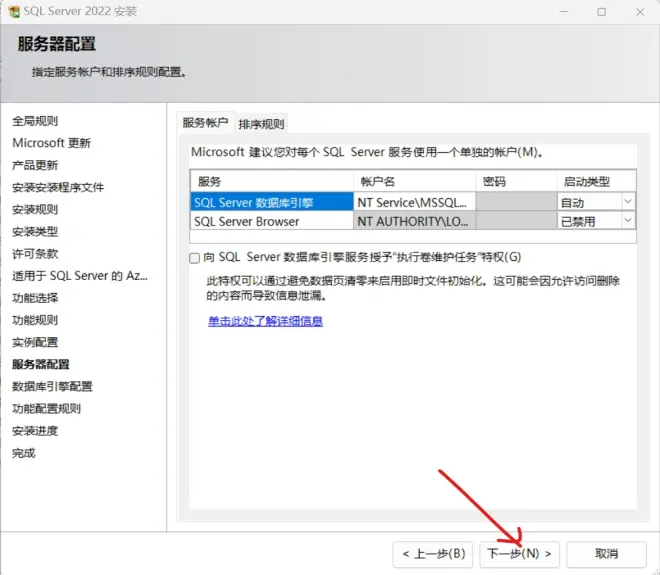Viewport: 660px width, 575px height.
Task: Select 完成 step in sidebar
Action: click(24, 453)
